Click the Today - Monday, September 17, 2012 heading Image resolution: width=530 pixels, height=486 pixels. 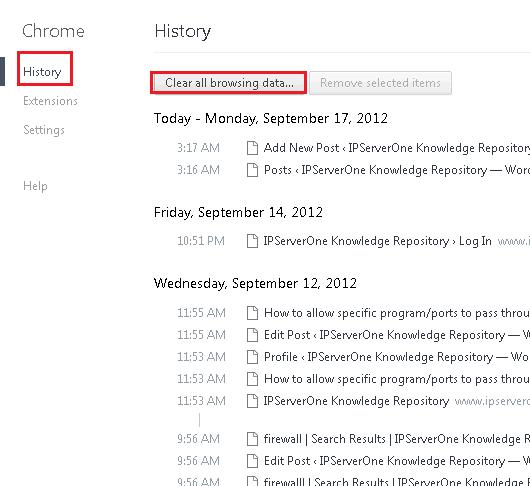click(271, 119)
